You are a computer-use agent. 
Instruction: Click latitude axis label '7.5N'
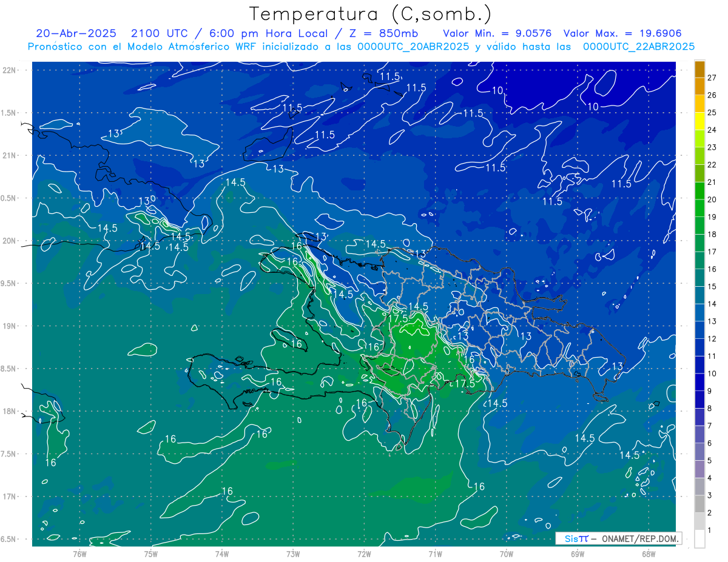tap(9, 454)
